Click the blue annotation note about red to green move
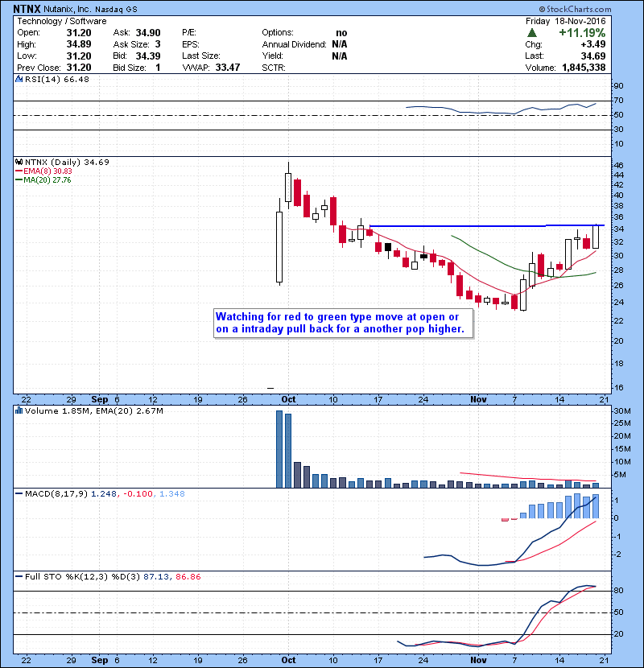This screenshot has height=668, width=644. click(343, 323)
